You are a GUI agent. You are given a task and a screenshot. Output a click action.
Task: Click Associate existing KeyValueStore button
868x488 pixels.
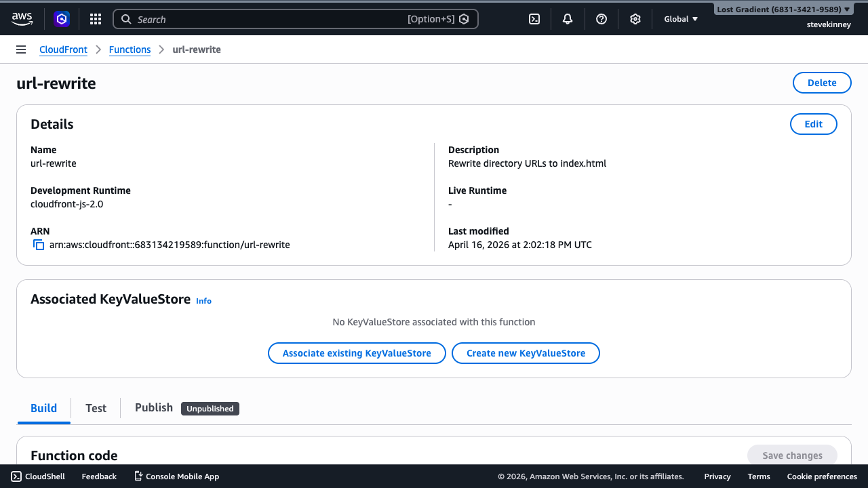click(x=357, y=353)
